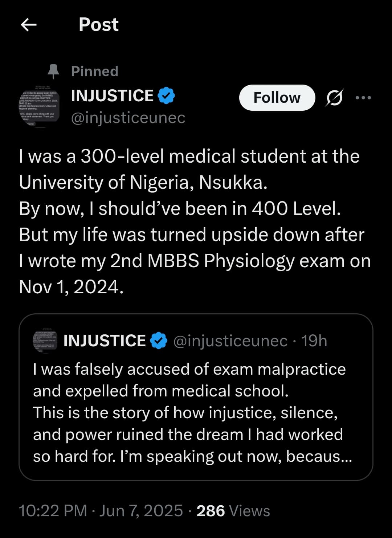Screen dimensions: 392x538
Task: Tap the 286 Views count
Action: pos(233,511)
